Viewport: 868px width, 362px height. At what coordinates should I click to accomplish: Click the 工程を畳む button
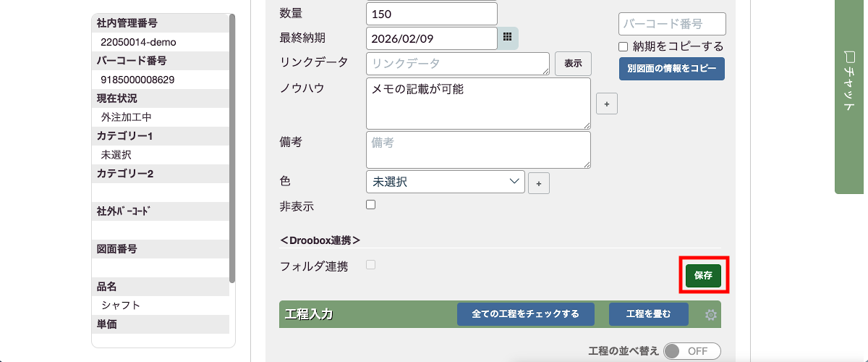[x=648, y=314]
